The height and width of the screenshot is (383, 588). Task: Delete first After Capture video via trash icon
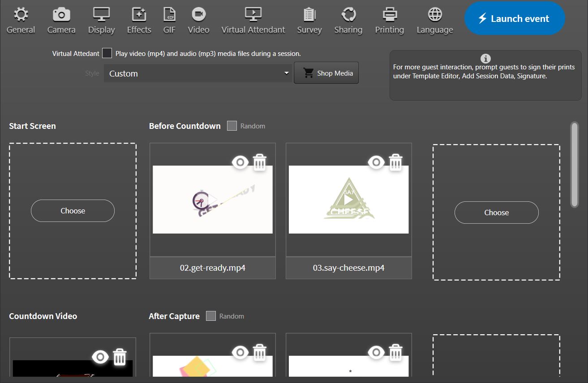260,353
